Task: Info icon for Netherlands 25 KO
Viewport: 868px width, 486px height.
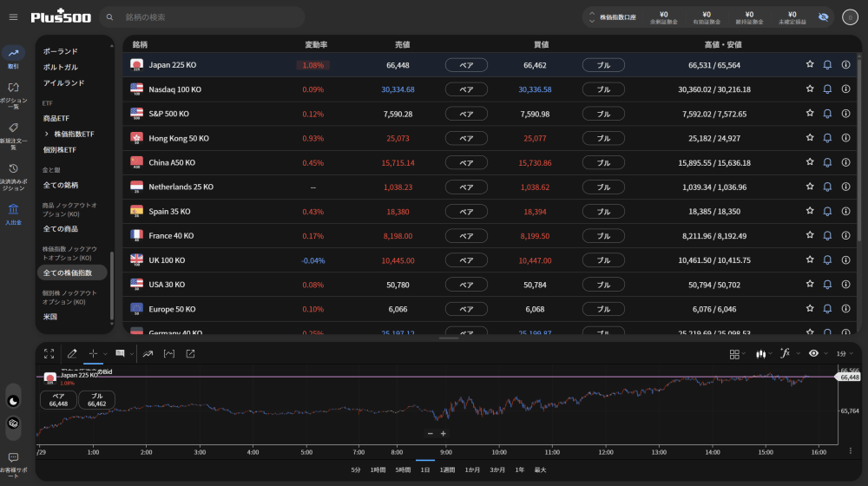Action: (845, 187)
